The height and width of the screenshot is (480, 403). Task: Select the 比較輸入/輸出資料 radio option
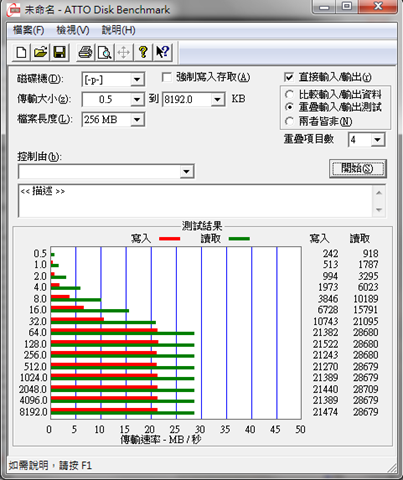tap(289, 95)
